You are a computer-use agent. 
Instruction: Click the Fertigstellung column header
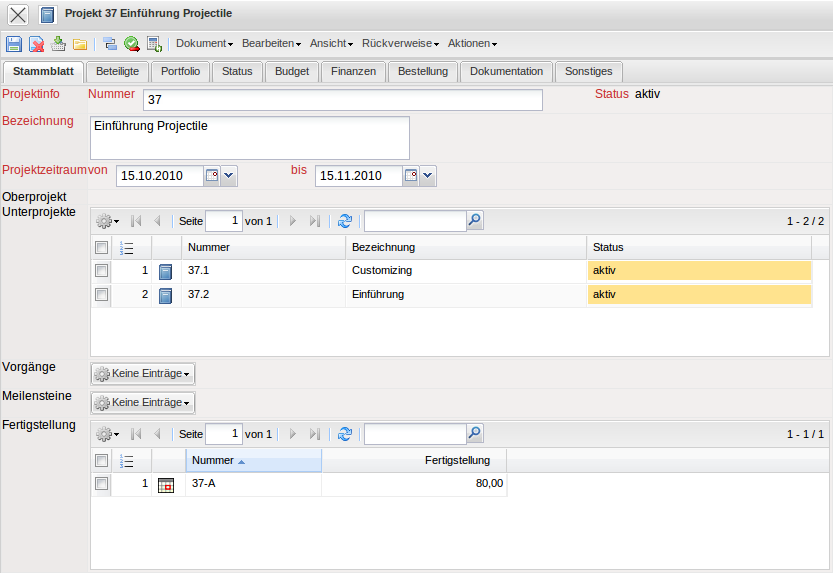click(x=457, y=461)
